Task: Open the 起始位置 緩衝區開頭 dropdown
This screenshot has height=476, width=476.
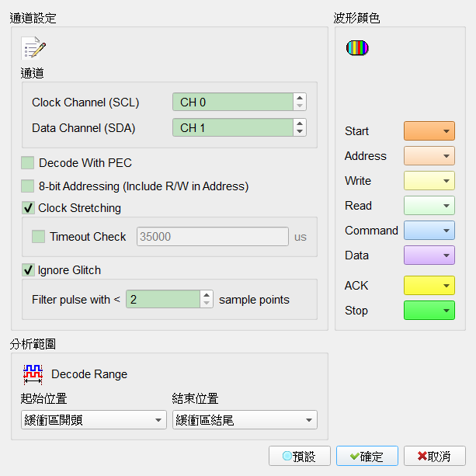Action: (x=94, y=420)
